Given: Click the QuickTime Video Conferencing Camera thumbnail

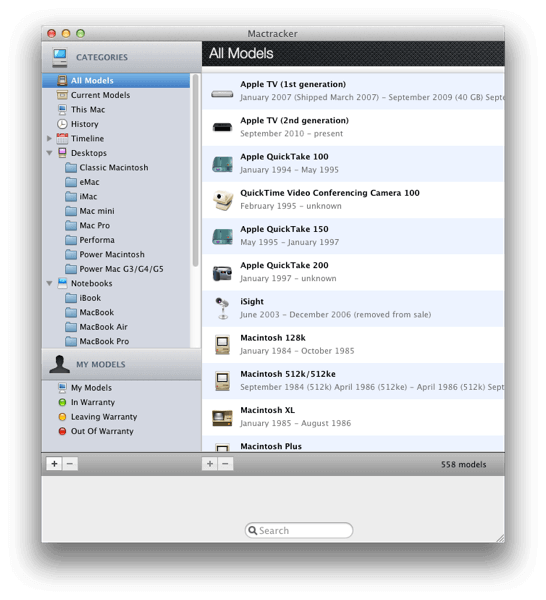Looking at the screenshot, I should tap(222, 200).
